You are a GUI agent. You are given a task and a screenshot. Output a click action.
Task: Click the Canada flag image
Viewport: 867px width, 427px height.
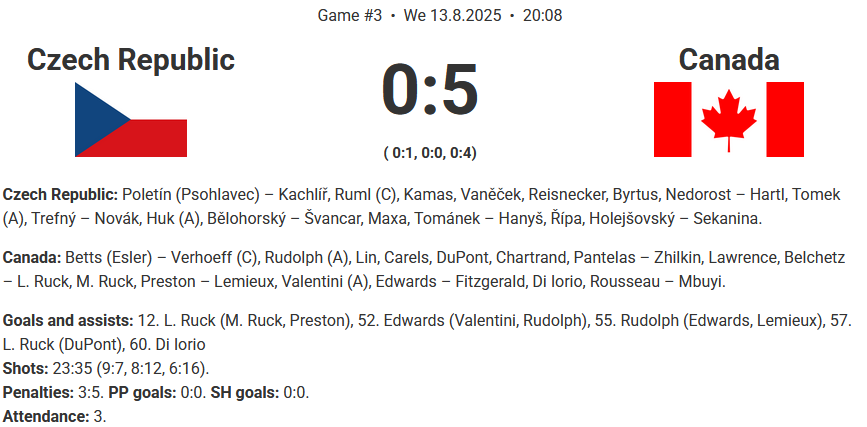click(728, 119)
